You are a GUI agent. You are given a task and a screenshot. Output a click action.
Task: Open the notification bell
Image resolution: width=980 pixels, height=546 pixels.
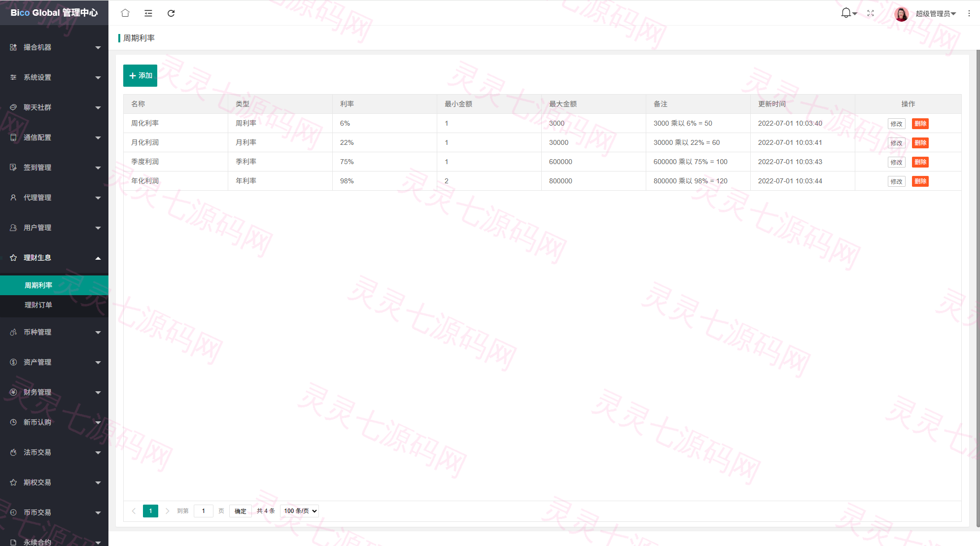(x=846, y=13)
